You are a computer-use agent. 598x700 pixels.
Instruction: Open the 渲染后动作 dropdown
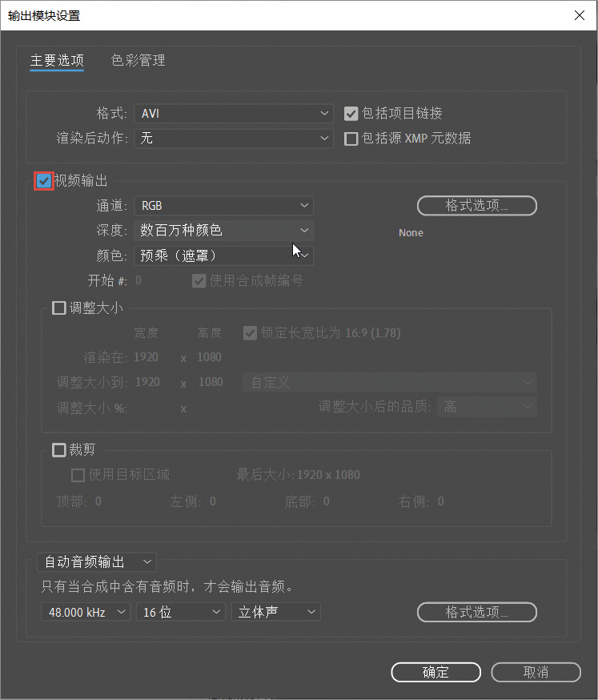(234, 139)
